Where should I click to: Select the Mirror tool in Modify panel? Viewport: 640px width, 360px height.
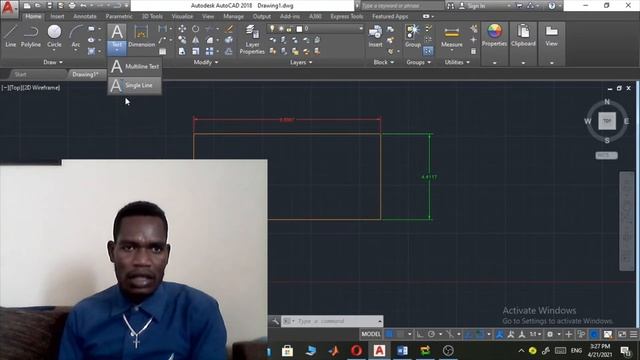click(196, 40)
